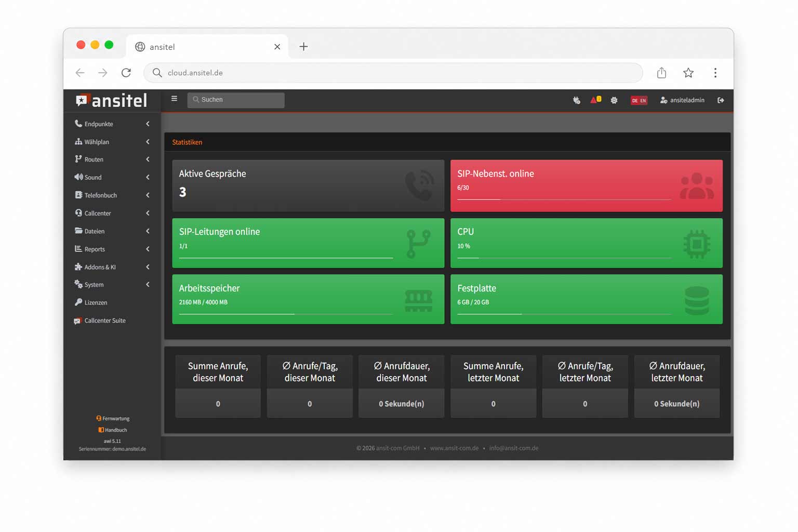Image resolution: width=798 pixels, height=532 pixels.
Task: Expand the System chevron
Action: pos(148,284)
